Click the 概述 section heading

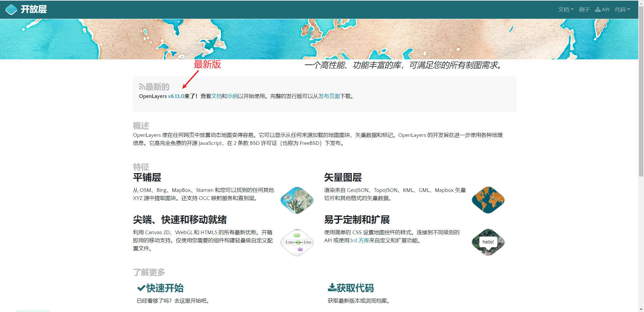(141, 126)
